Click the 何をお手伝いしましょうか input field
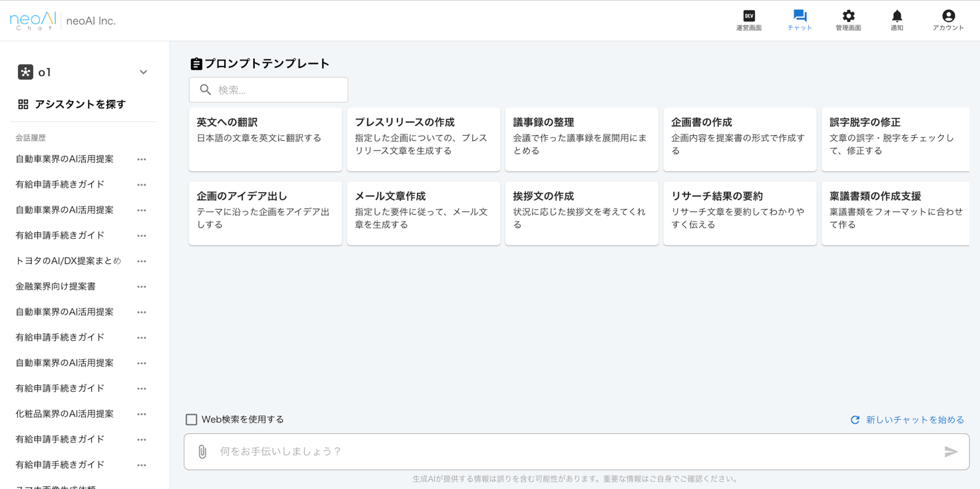This screenshot has height=489, width=980. (x=466, y=451)
